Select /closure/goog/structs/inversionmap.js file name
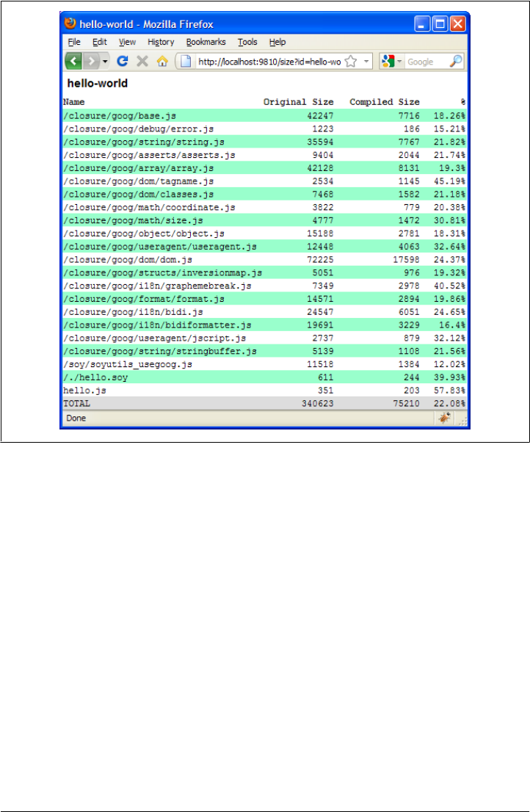Screen dimensions: 530x812 (x=162, y=272)
